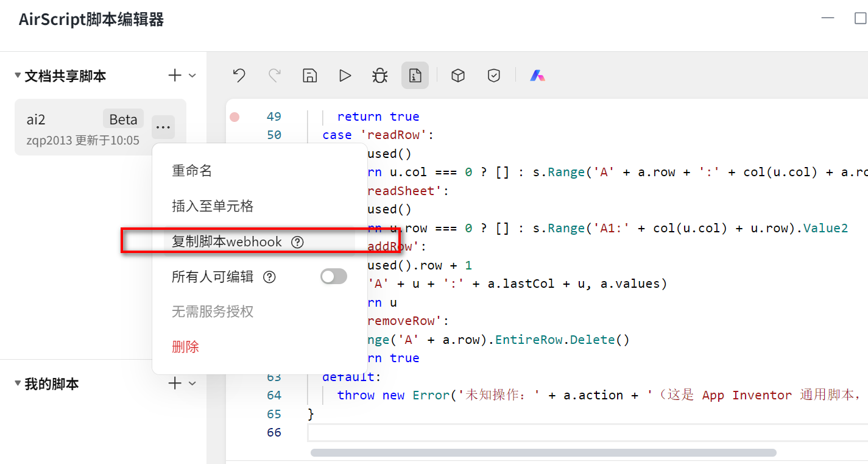Click the AirScript脚本编辑器 window title
This screenshot has height=464, width=868.
click(91, 20)
